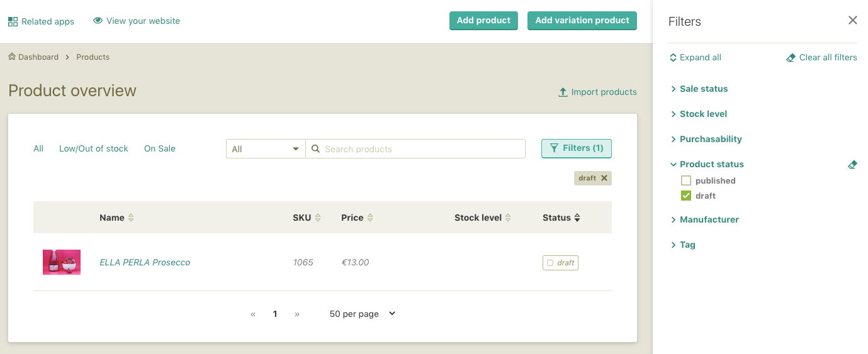
Task: Sort the table by the Name column arrows
Action: 131,218
